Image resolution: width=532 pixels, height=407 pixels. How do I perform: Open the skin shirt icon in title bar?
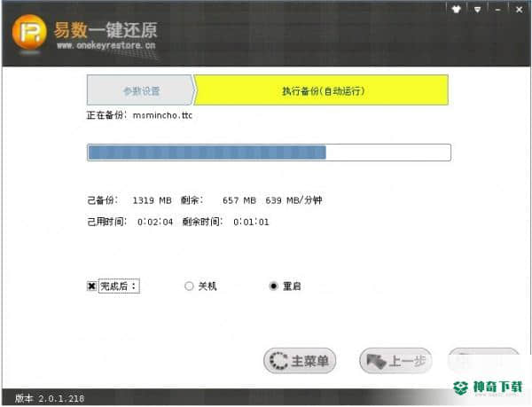click(456, 10)
